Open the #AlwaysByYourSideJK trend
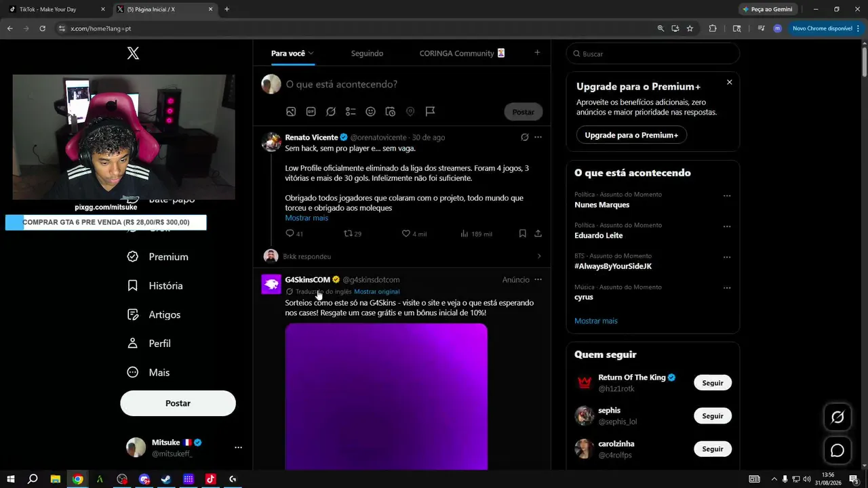This screenshot has height=488, width=868. pos(613,266)
